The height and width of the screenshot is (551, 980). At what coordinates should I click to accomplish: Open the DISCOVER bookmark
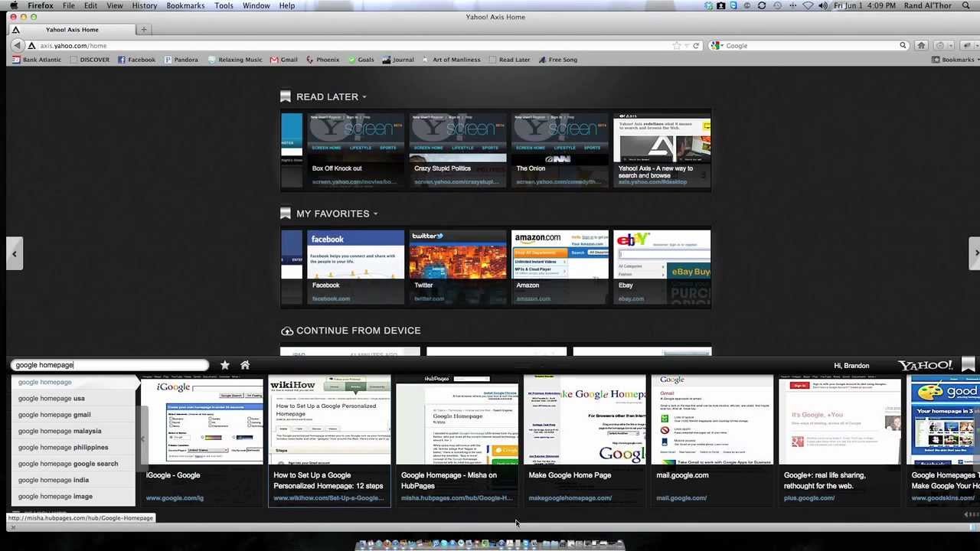coord(90,60)
